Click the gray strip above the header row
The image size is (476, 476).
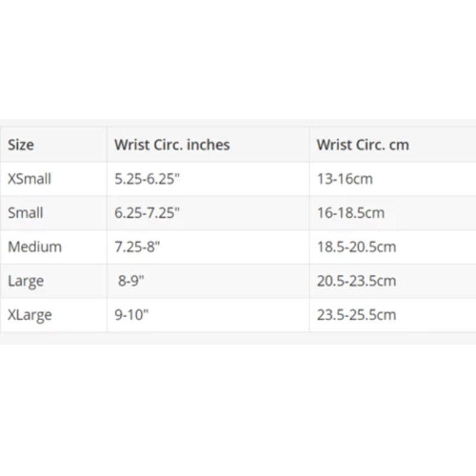click(x=238, y=123)
